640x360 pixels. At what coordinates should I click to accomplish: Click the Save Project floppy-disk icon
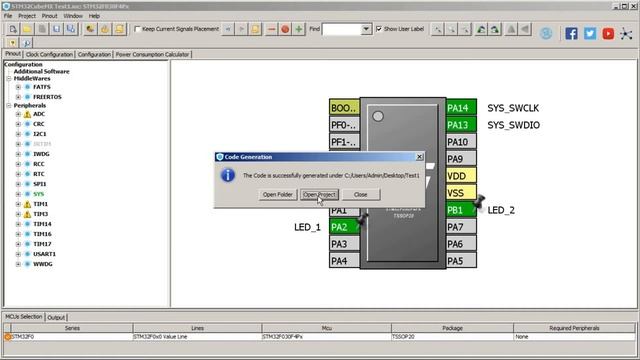[x=57, y=29]
